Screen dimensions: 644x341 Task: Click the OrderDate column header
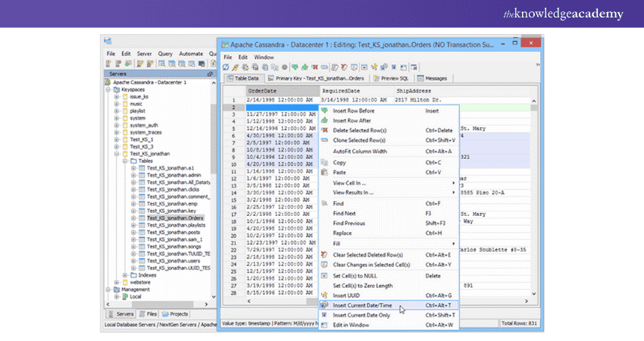click(x=283, y=91)
